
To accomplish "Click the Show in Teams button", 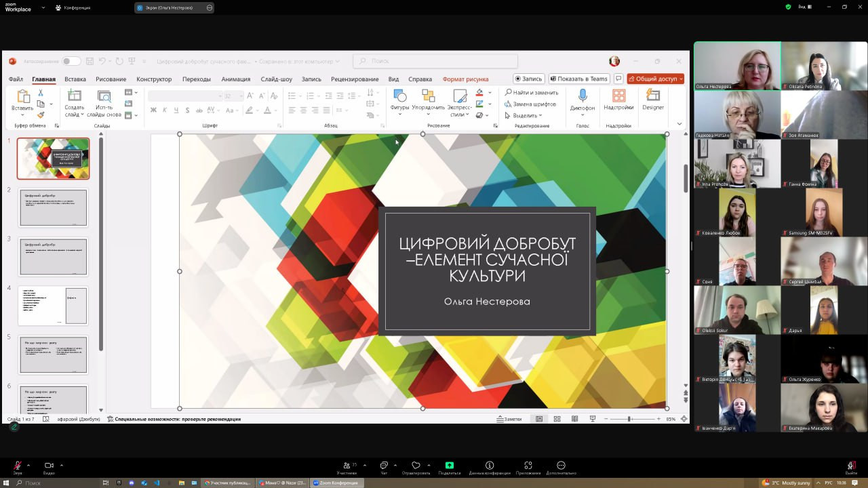I will [x=578, y=79].
